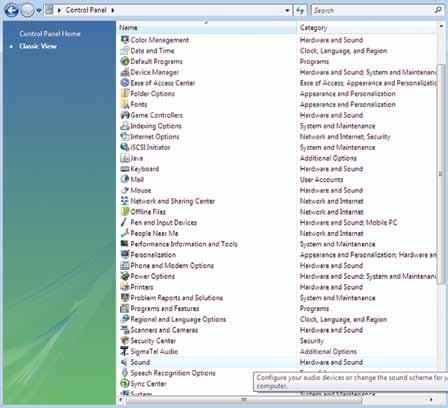Click the Forward navigation button
Viewport: 448px width, 408px height.
[x=27, y=10]
